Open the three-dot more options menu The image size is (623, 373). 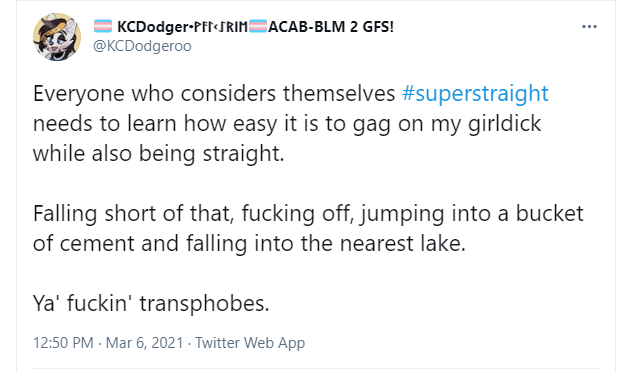(x=589, y=27)
